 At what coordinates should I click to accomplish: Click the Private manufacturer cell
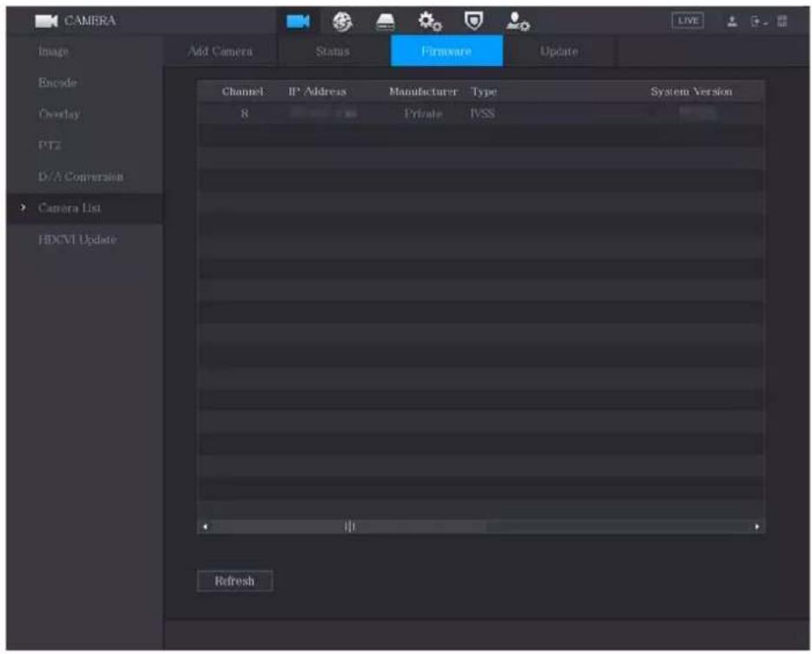pos(423,114)
